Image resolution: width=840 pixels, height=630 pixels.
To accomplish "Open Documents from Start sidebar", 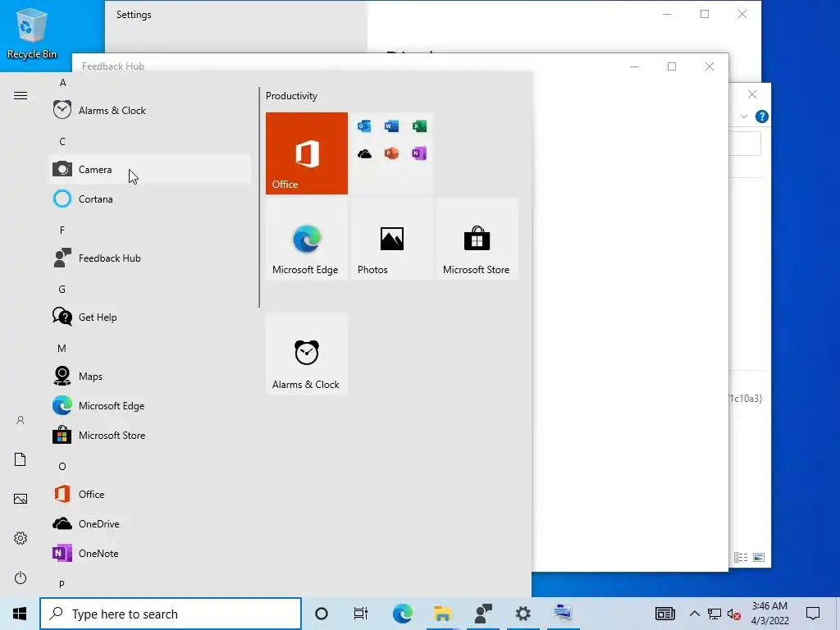I will click(21, 459).
